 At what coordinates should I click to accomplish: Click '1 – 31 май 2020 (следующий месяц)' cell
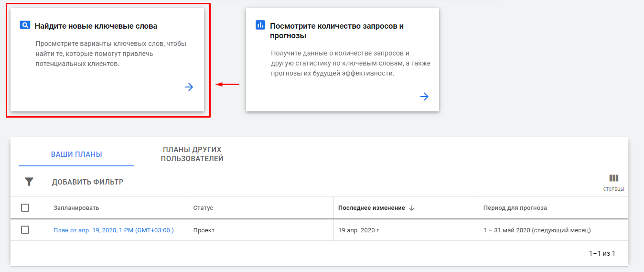click(537, 230)
